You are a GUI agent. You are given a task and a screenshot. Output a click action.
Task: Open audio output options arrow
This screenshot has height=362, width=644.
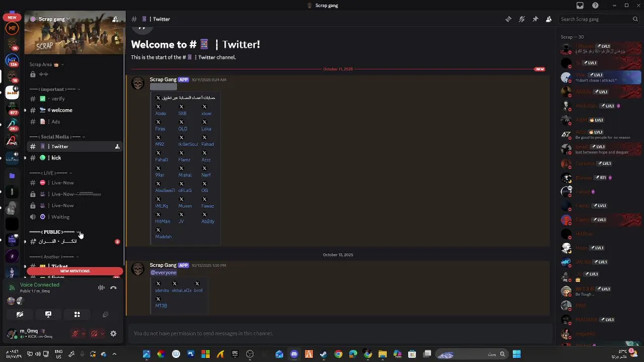(x=103, y=333)
